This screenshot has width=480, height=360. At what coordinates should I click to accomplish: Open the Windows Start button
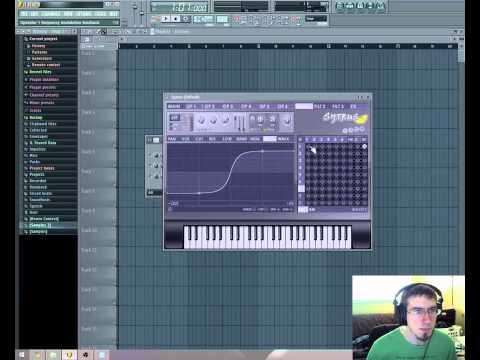click(x=22, y=355)
